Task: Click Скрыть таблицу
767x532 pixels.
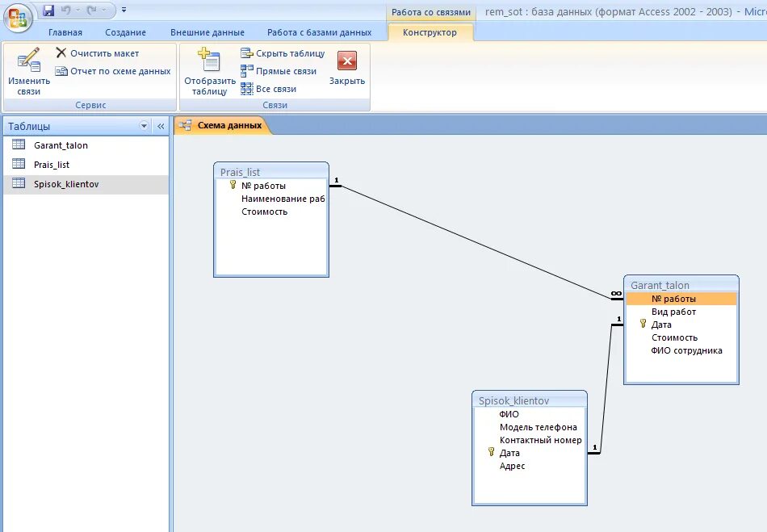Action: click(x=283, y=52)
